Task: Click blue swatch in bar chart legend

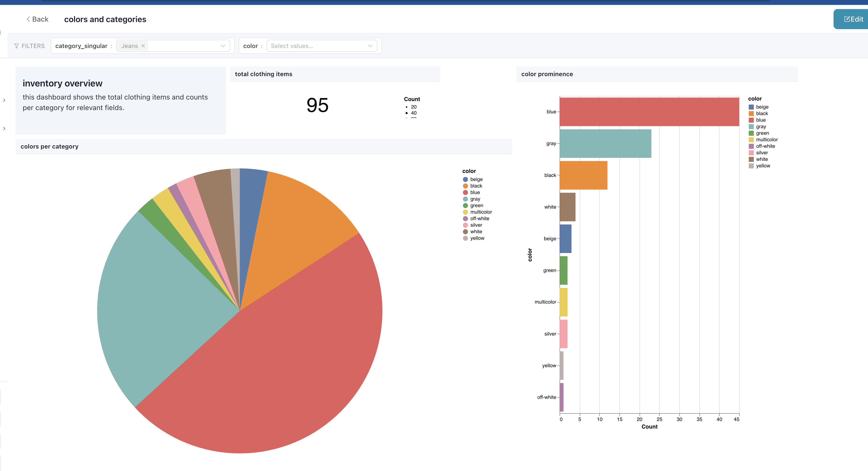Action: click(x=751, y=120)
